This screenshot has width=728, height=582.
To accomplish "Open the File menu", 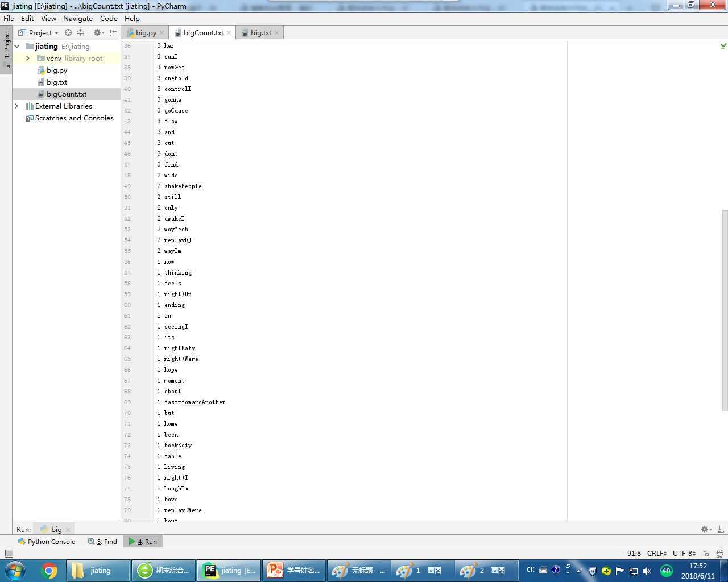I will click(9, 18).
